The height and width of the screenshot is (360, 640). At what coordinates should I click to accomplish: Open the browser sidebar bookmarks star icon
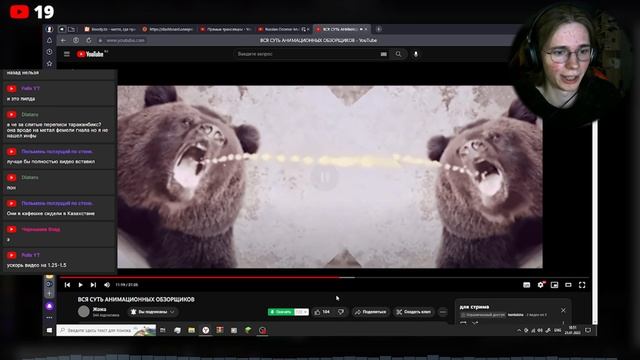pos(49,63)
